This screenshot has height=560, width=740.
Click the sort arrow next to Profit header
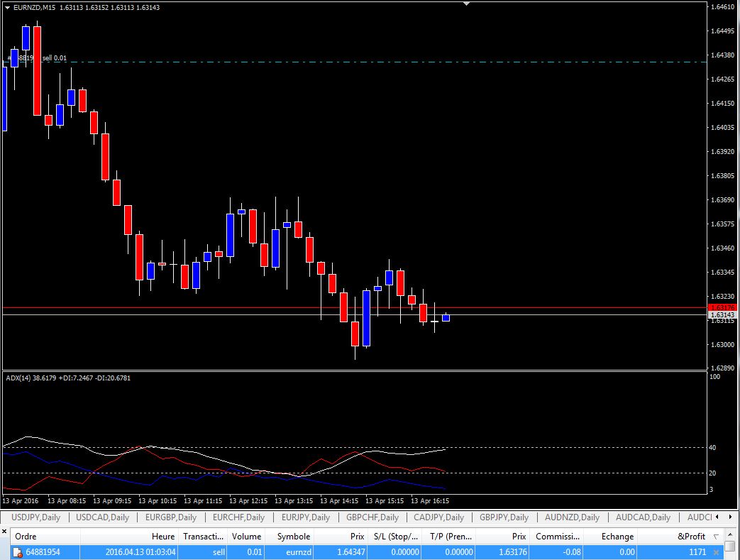(715, 537)
